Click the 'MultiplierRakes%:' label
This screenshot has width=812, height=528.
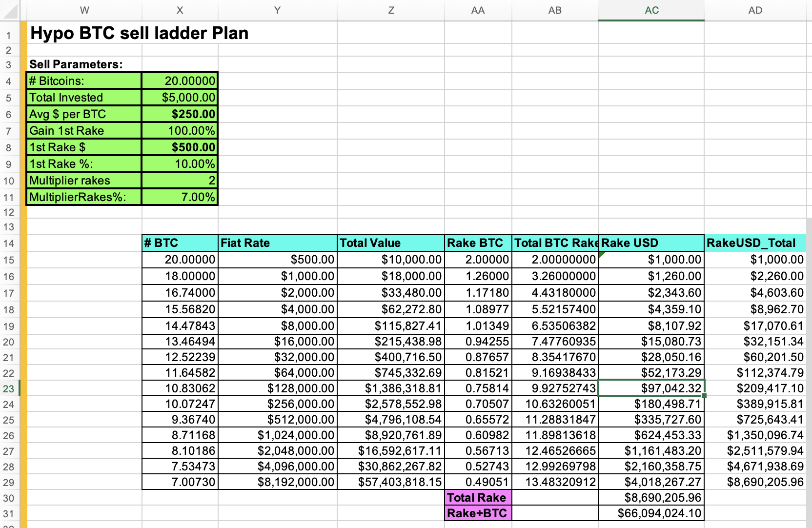tap(84, 197)
